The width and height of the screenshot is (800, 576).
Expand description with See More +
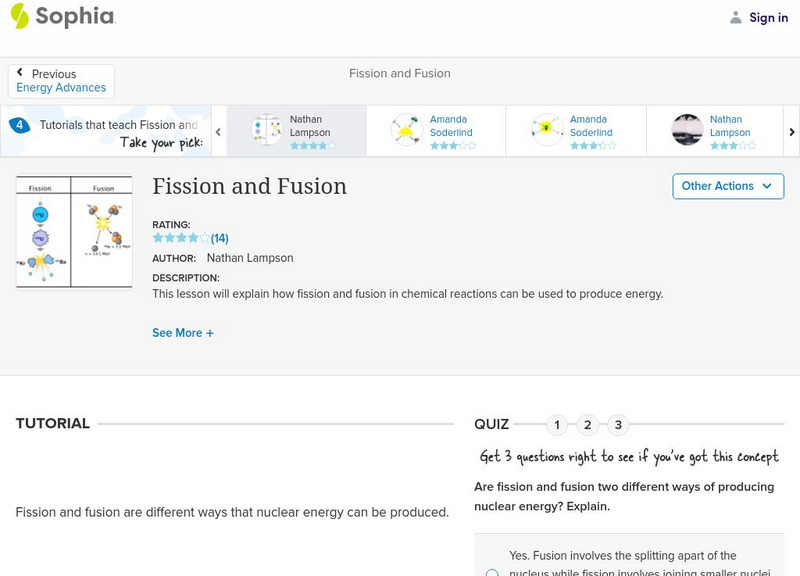(x=183, y=333)
